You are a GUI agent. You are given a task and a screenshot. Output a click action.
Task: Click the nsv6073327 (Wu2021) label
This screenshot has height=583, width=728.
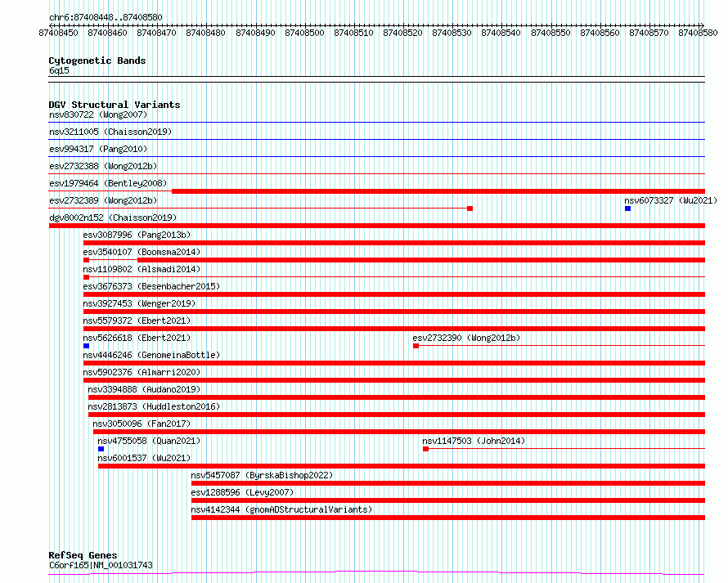671,200
